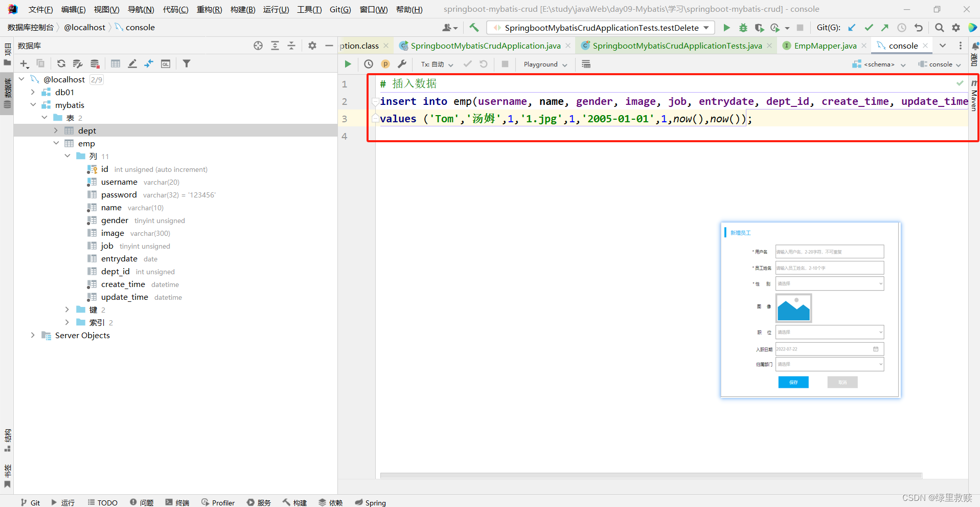Image resolution: width=980 pixels, height=507 pixels.
Task: Open query history with the clock icon
Action: pos(369,64)
